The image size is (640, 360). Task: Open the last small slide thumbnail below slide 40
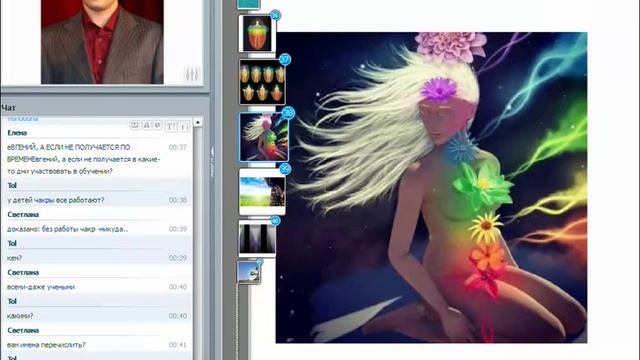(x=249, y=272)
